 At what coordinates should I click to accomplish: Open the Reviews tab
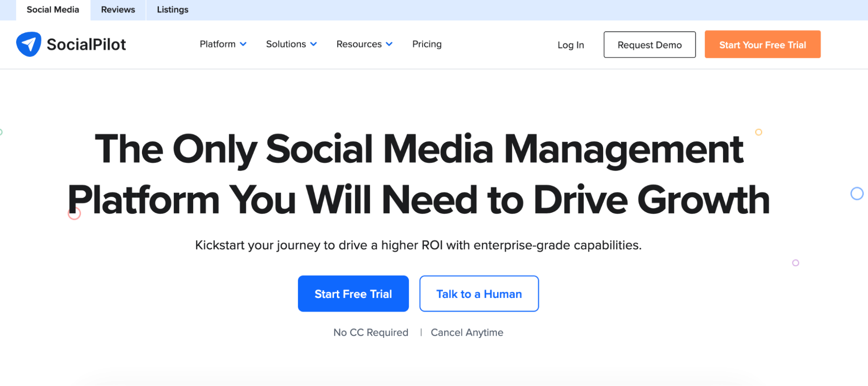coord(118,10)
